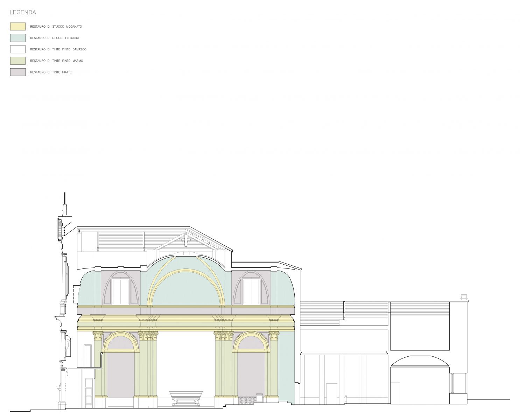Click the grey tinte piatte legend swatch
This screenshot has width=520, height=420.
pyautogui.click(x=17, y=72)
